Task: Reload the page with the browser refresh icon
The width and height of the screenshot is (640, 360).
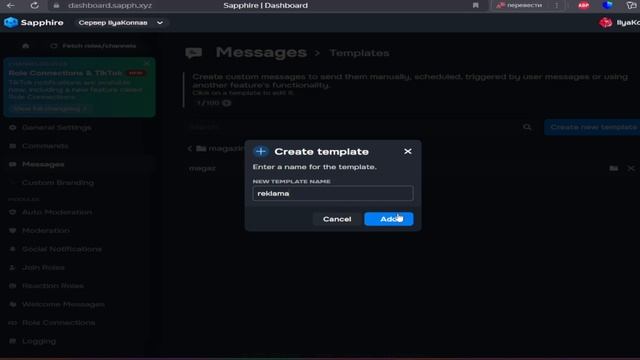Action: click(x=35, y=5)
